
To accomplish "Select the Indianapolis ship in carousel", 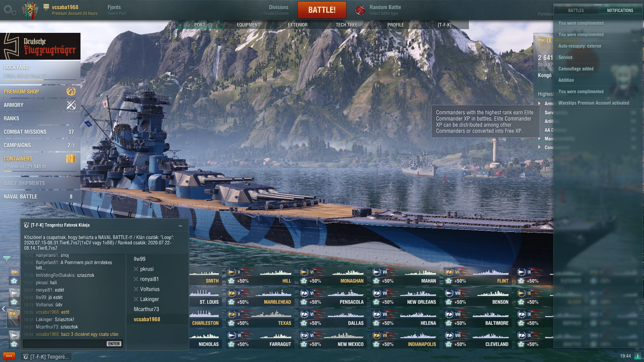I will [x=405, y=339].
